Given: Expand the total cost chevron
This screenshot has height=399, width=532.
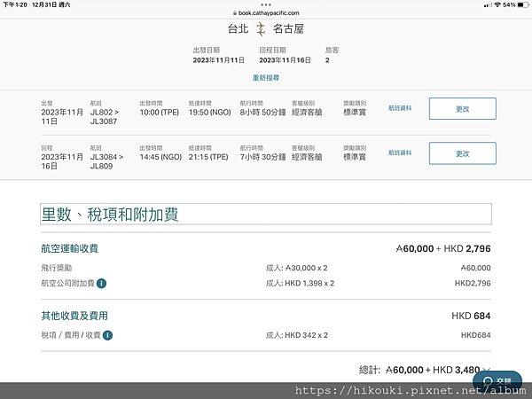Looking at the screenshot, I should [487, 370].
